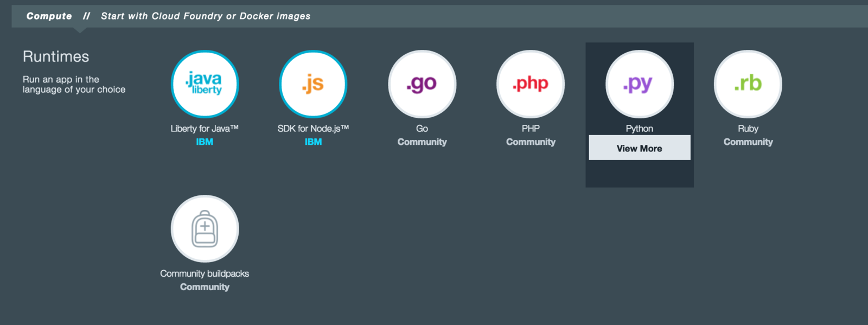Image resolution: width=868 pixels, height=325 pixels.
Task: Select the Compute section header tab
Action: pyautogui.click(x=49, y=16)
